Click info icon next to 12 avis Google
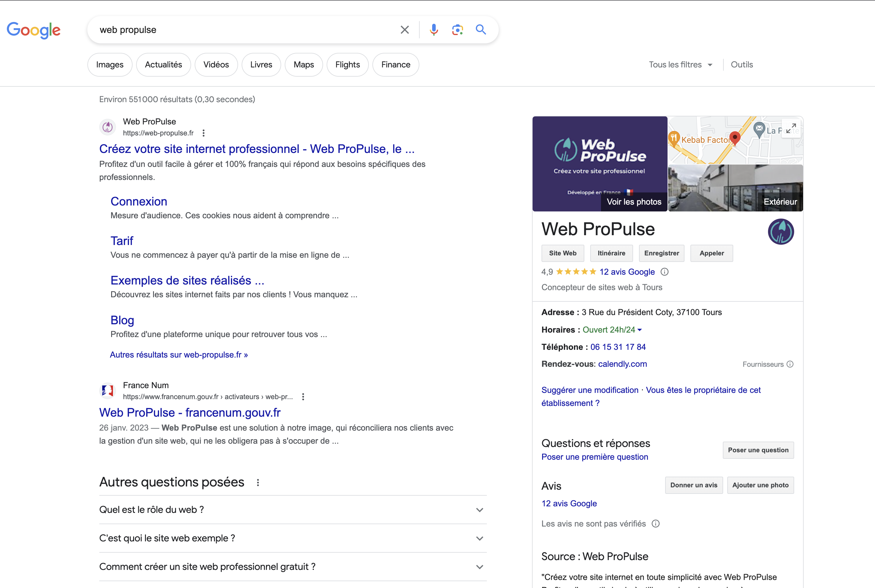The width and height of the screenshot is (875, 588). coord(665,272)
